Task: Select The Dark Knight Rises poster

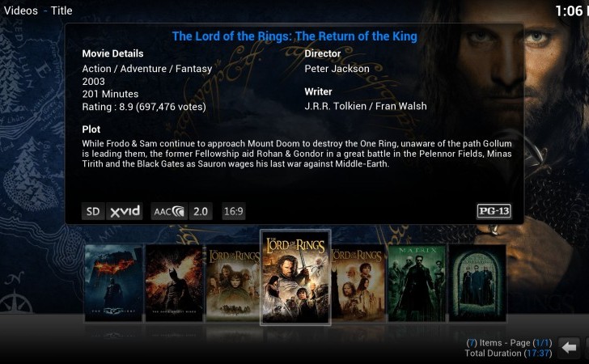Action: pos(174,283)
